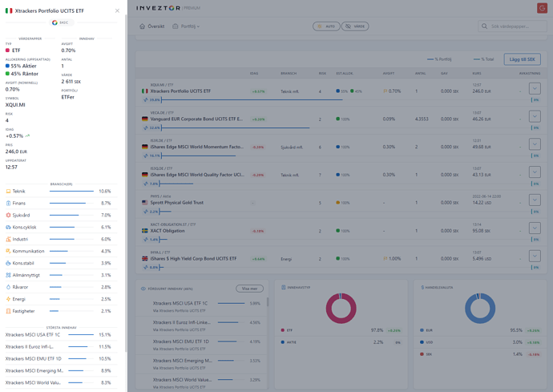The height and width of the screenshot is (392, 553).
Task: Click the German flag in Vanguard row
Action: pos(144,119)
